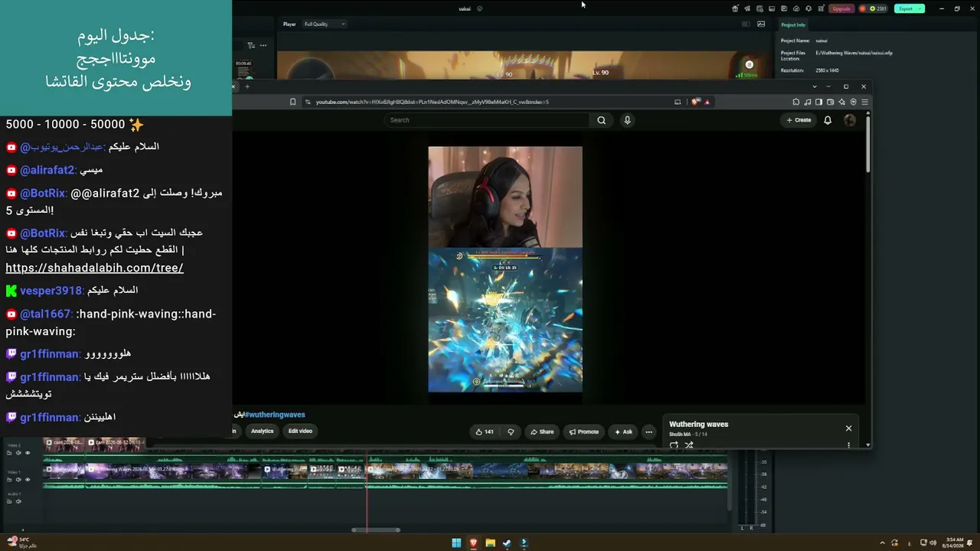Open the Wuthering waves playlist options menu
The image size is (980, 551).
[848, 445]
